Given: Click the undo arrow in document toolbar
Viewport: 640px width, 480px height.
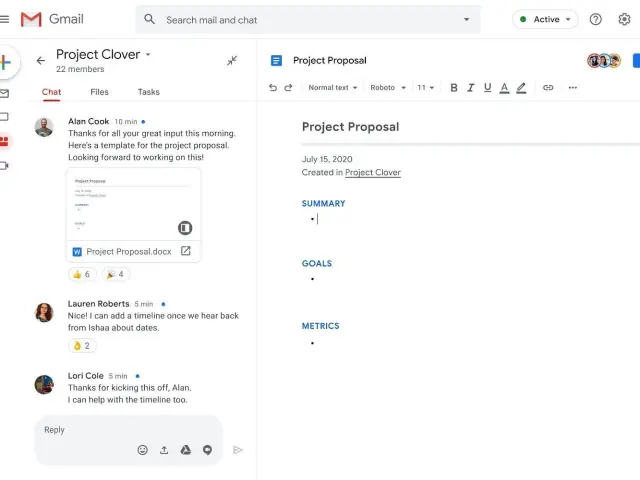Looking at the screenshot, I should (x=273, y=88).
